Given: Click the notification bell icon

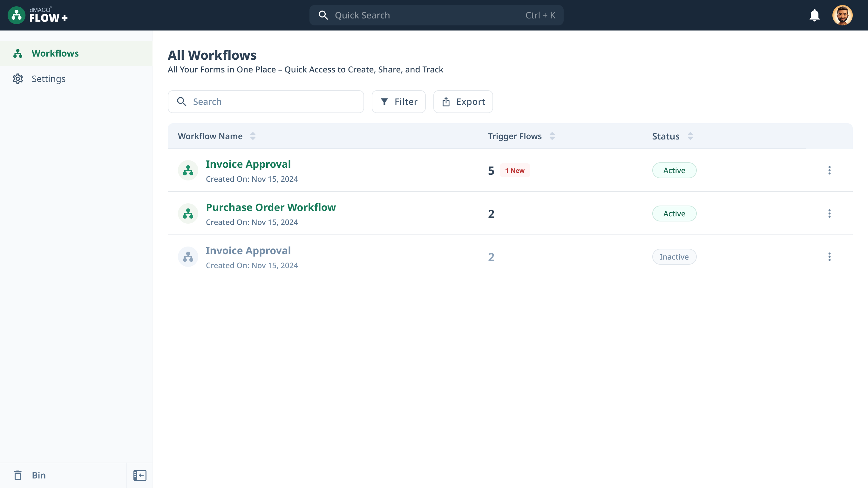Looking at the screenshot, I should coord(814,15).
